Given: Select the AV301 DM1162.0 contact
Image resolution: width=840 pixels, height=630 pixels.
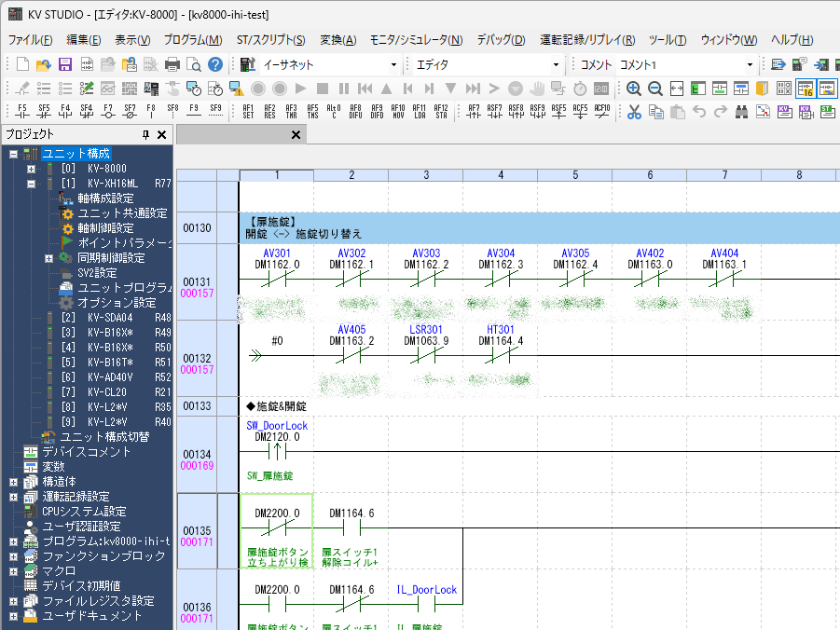Looking at the screenshot, I should [x=277, y=279].
